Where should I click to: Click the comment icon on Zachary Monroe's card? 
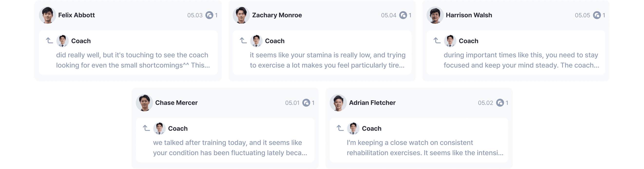(403, 15)
